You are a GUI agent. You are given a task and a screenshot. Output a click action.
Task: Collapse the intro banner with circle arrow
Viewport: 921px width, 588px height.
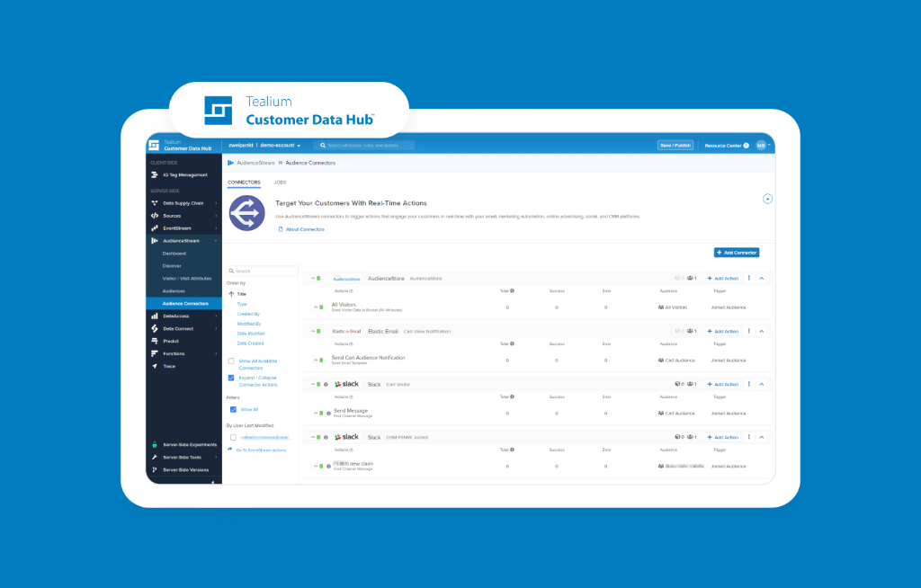(767, 199)
